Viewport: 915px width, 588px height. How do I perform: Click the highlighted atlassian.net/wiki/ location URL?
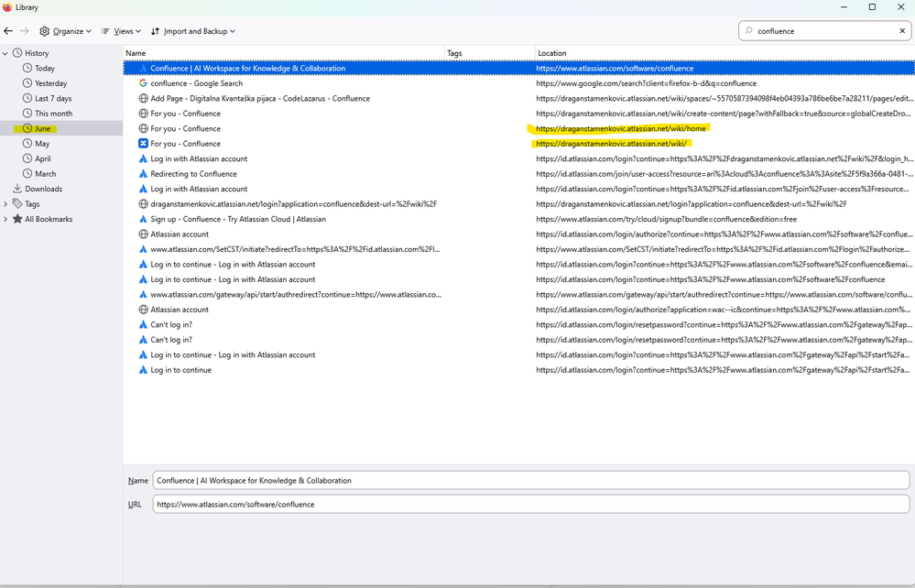tap(611, 144)
